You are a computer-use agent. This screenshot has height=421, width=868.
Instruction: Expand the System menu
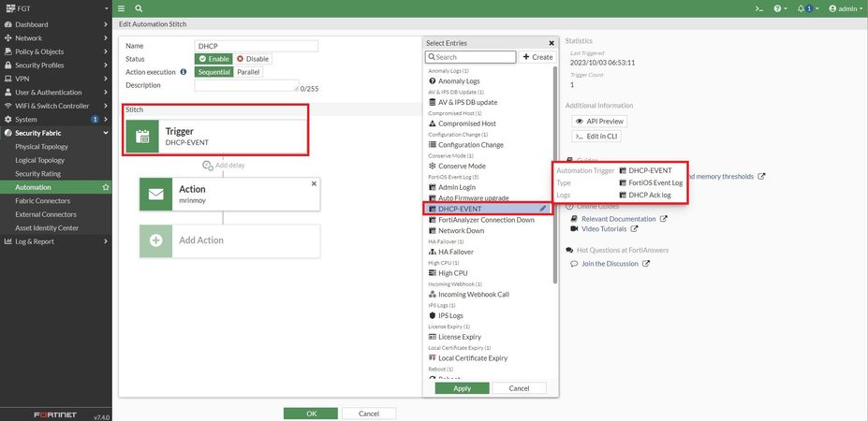coord(56,120)
